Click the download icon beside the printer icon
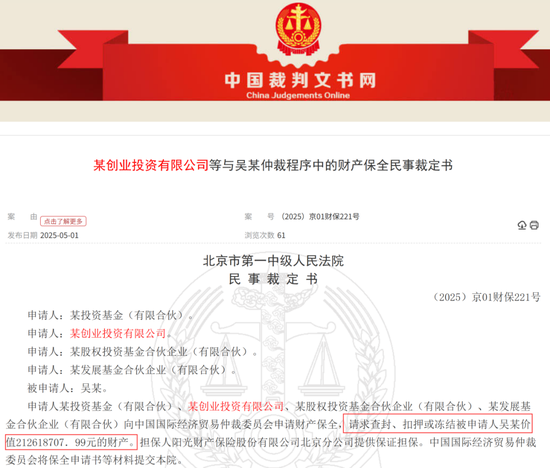 click(522, 225)
